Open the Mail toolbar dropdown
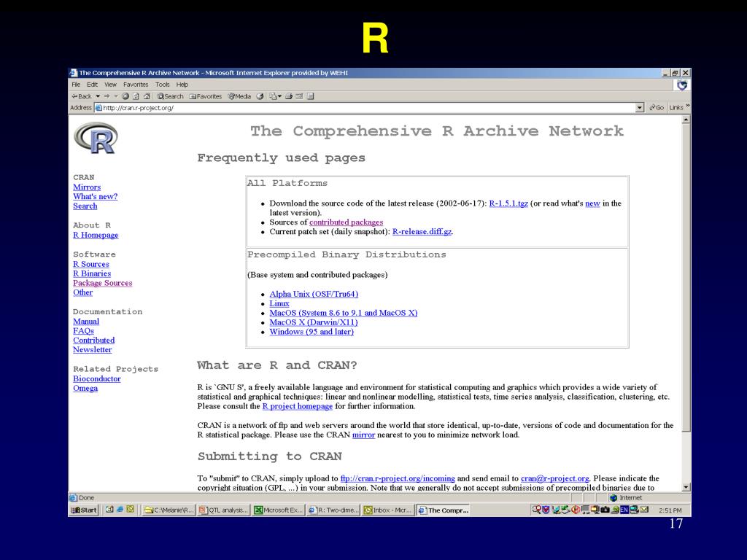Viewport: 747px width, 560px height. tap(275, 96)
